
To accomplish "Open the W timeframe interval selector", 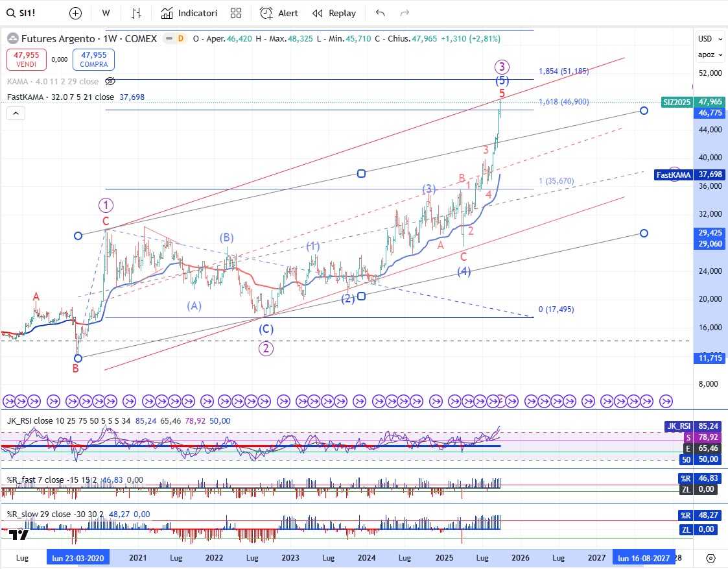I will pyautogui.click(x=106, y=13).
